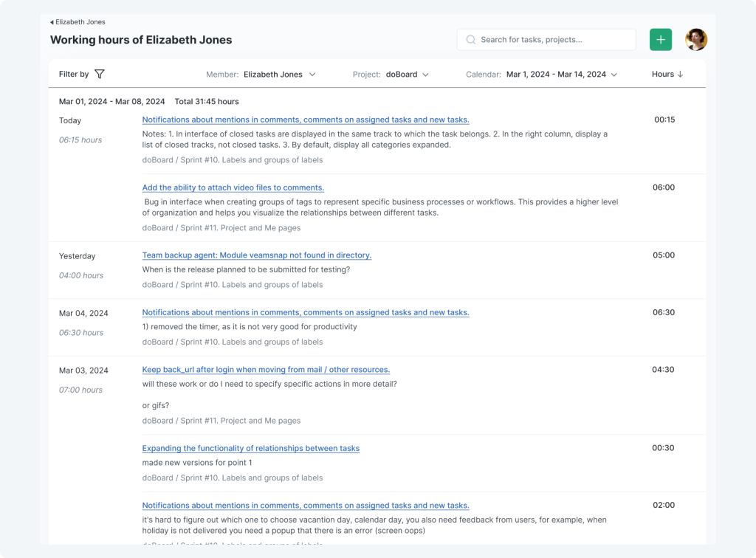Open 'Team backup agent' task link

[x=256, y=255]
